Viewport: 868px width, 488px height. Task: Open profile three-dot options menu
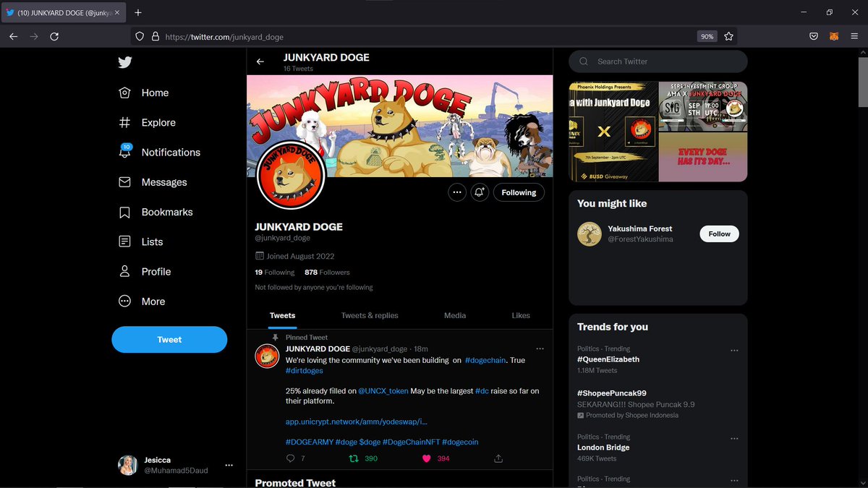(x=456, y=192)
